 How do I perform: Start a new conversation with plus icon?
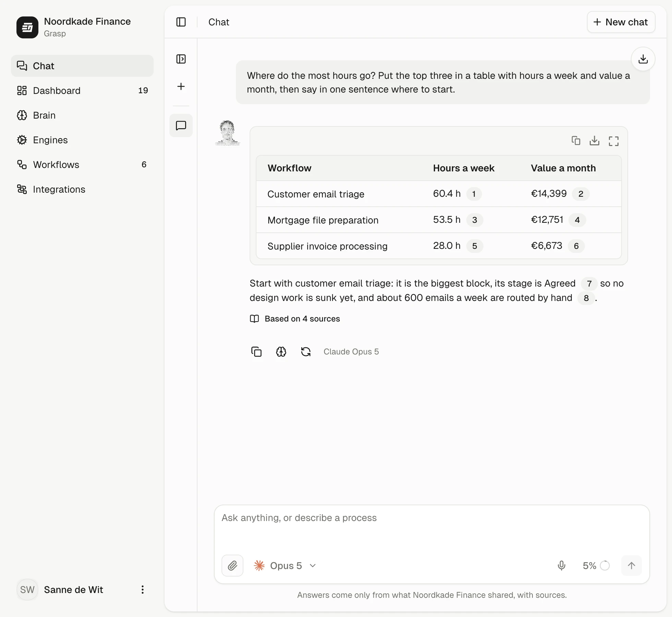[x=181, y=86]
